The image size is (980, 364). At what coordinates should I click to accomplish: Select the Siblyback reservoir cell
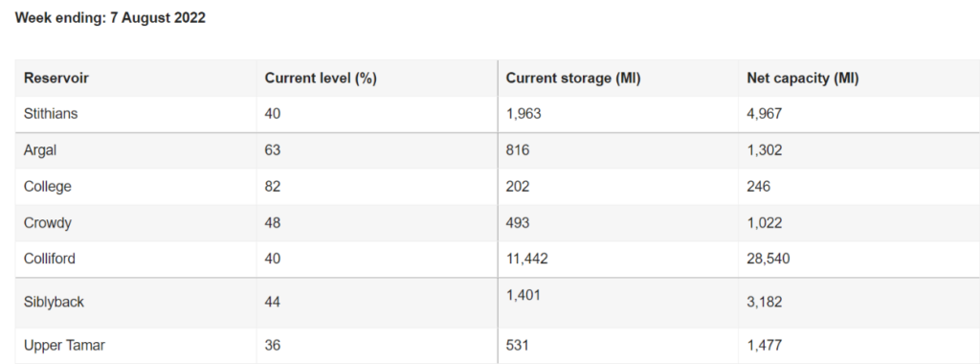tap(54, 302)
